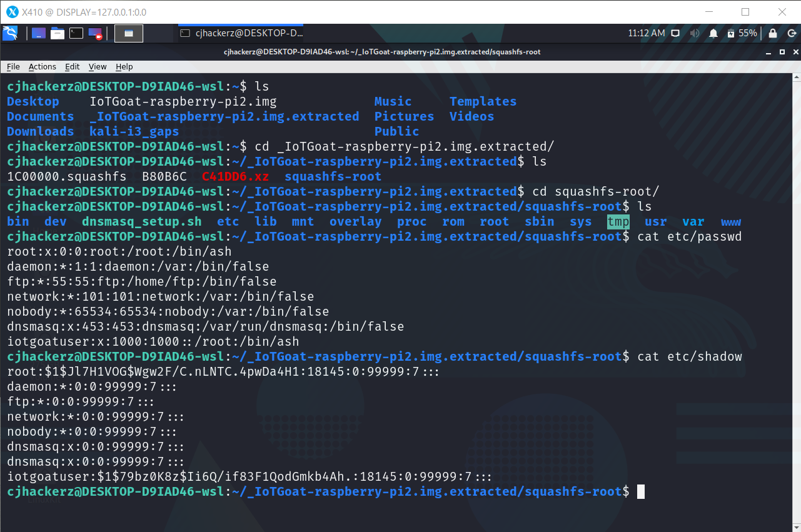Open the View menu

click(97, 66)
